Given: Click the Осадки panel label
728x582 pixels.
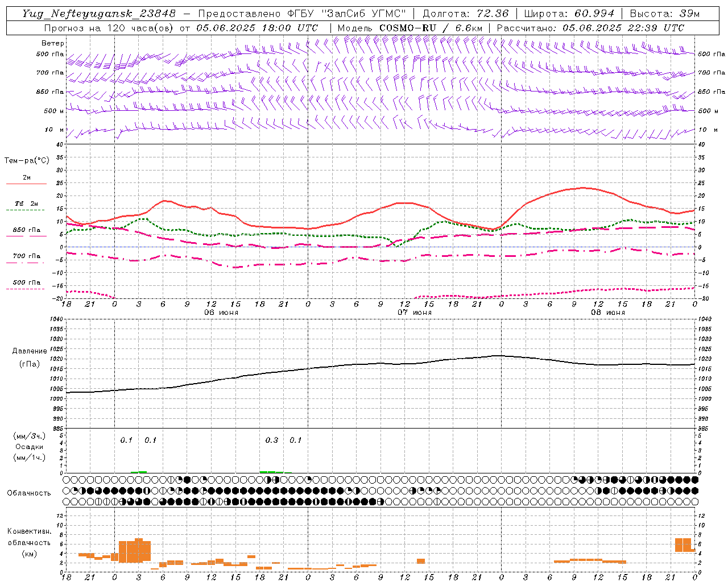Looking at the screenshot, I should point(30,447).
